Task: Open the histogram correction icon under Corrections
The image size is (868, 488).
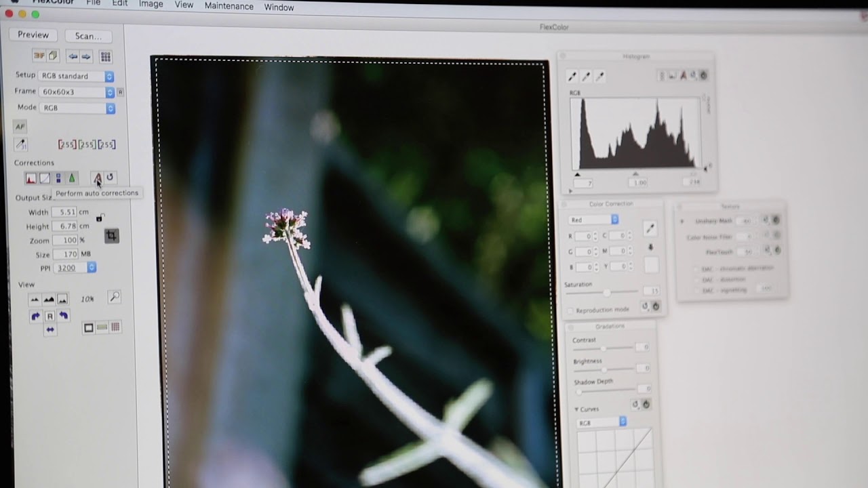Action: coord(31,178)
